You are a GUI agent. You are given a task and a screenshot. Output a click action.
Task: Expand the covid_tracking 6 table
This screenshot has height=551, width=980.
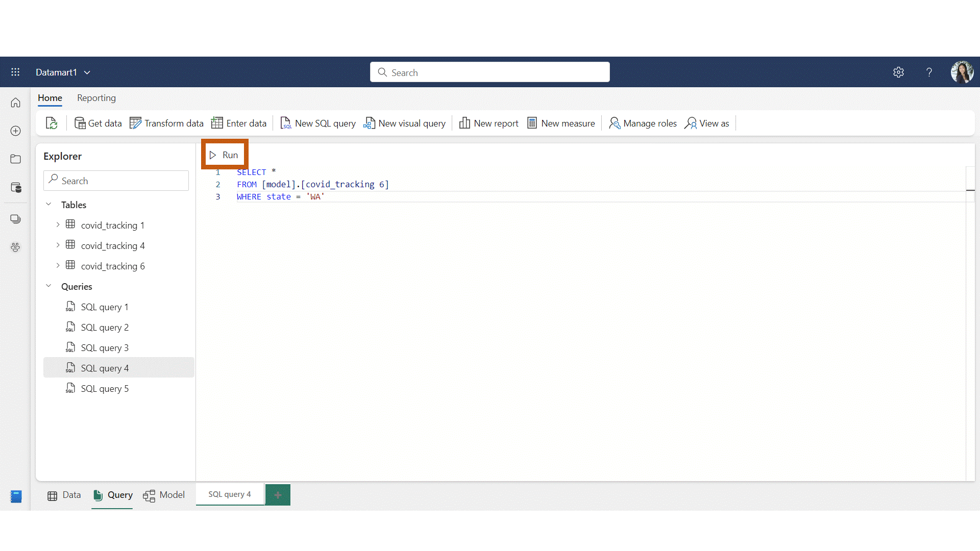click(58, 266)
